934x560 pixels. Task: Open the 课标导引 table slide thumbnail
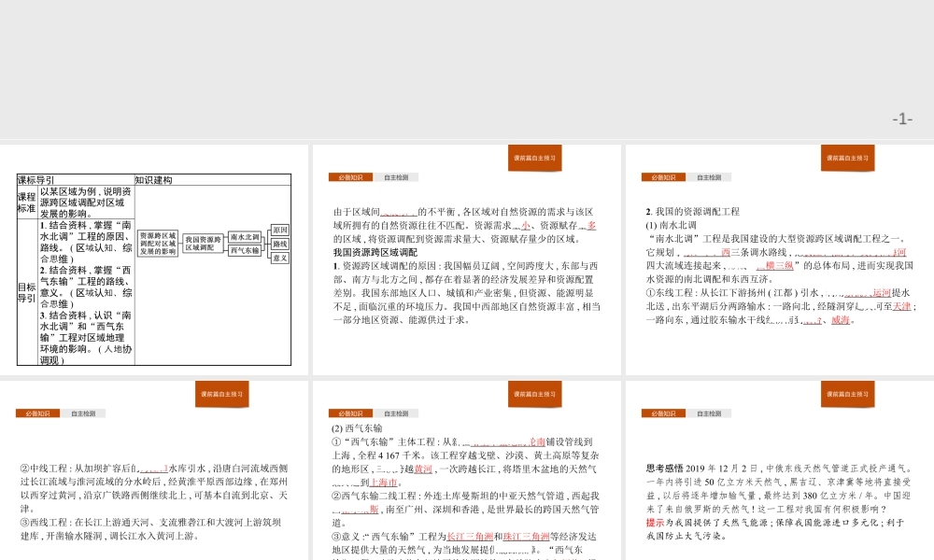point(154,259)
